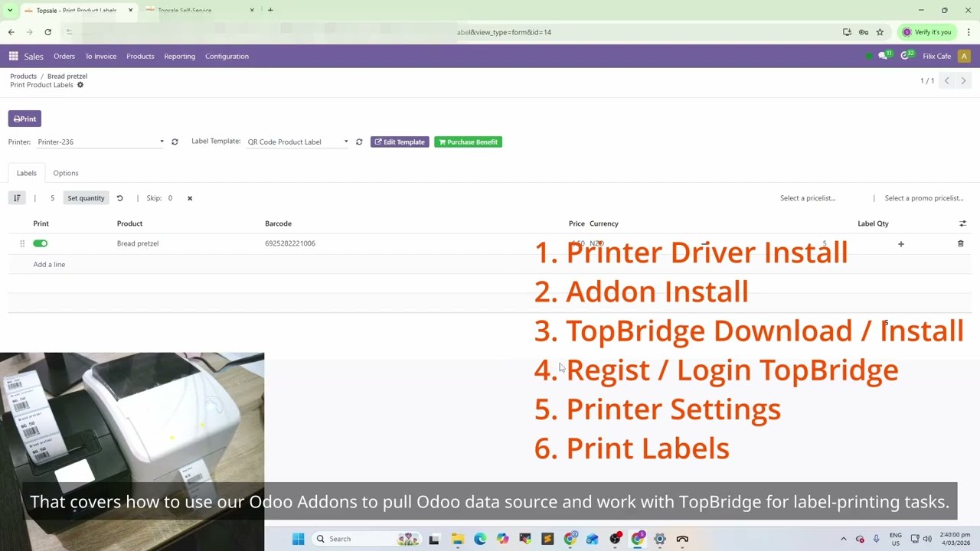Screen dimensions: 980x551
Task: Click the Print button
Action: [x=24, y=119]
